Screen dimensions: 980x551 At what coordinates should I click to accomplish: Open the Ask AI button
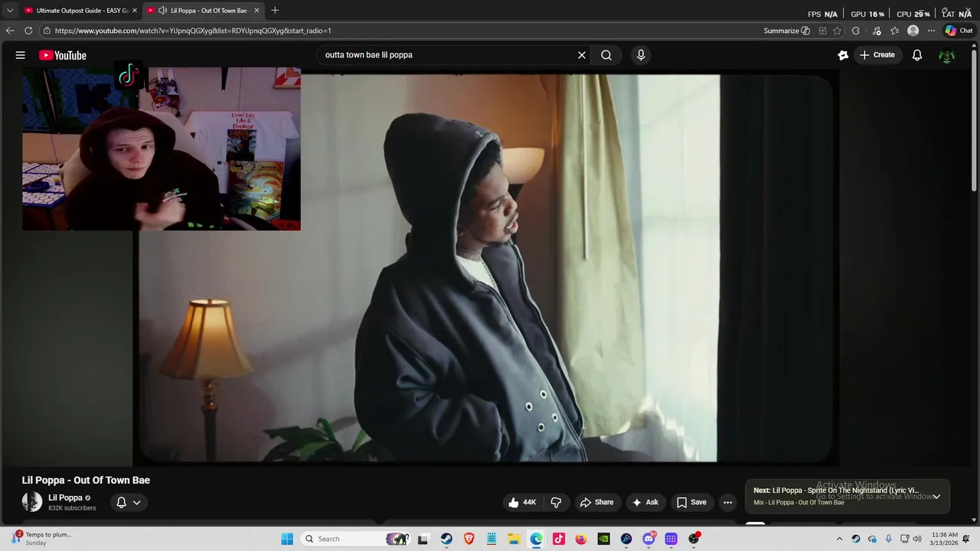645,502
